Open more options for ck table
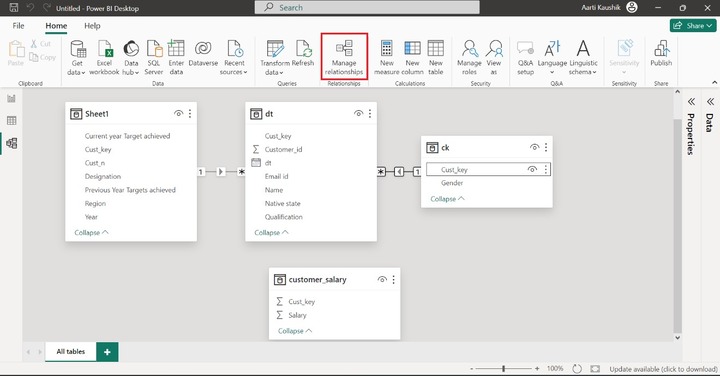The image size is (720, 376). [546, 147]
